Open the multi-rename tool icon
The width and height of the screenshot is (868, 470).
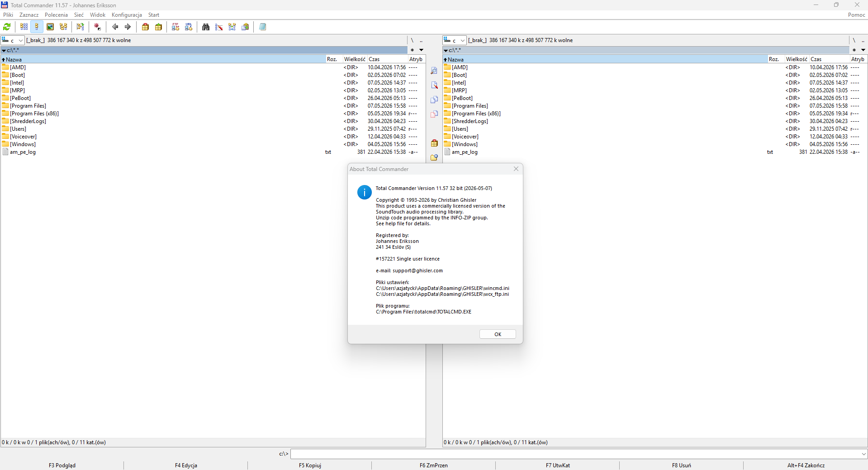coord(219,27)
